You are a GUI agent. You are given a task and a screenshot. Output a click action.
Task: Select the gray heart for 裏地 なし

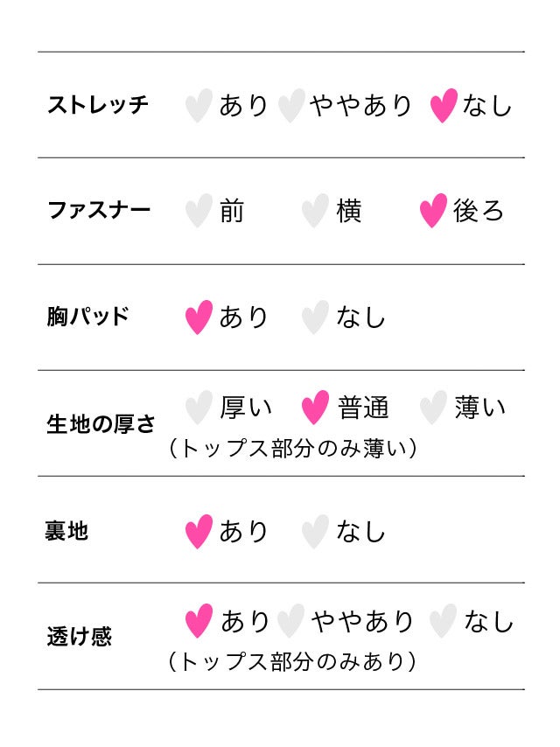315,531
